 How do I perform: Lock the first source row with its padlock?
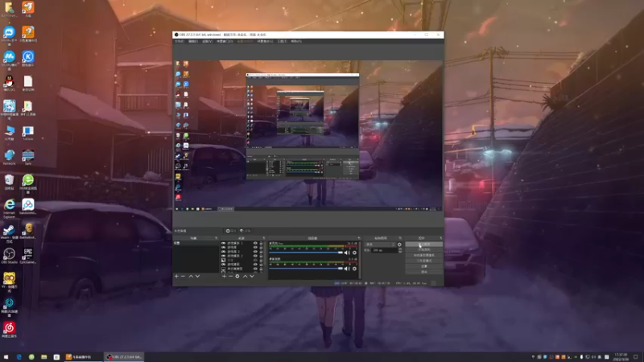tap(261, 243)
